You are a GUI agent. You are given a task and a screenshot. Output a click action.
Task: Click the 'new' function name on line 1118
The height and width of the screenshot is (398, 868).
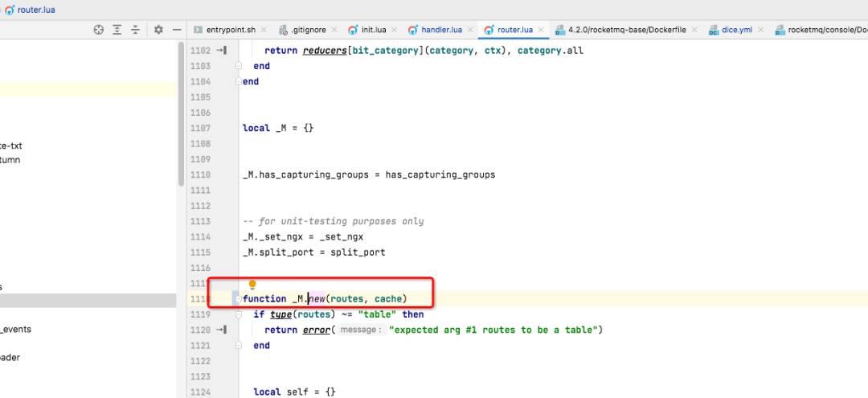point(317,299)
